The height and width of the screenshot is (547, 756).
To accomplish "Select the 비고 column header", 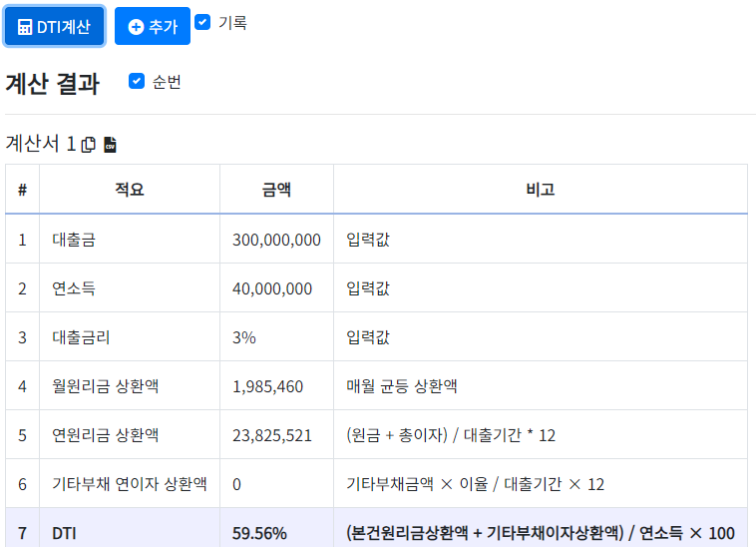I will point(541,189).
